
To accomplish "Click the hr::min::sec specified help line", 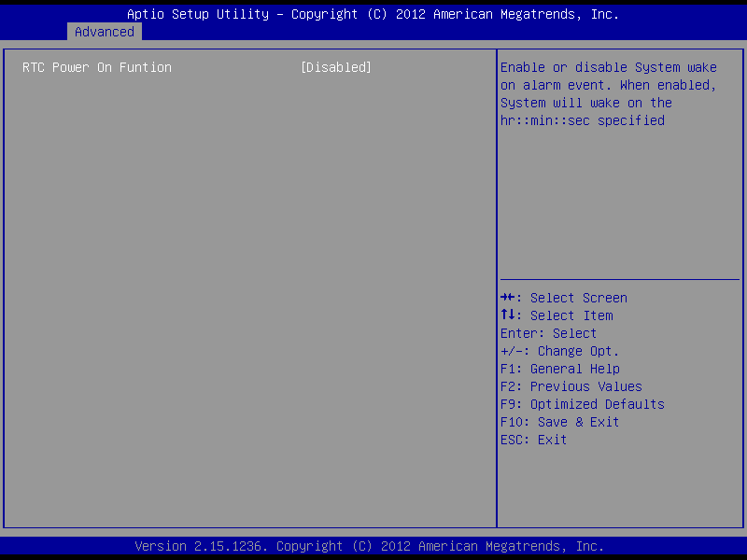I will click(x=582, y=120).
